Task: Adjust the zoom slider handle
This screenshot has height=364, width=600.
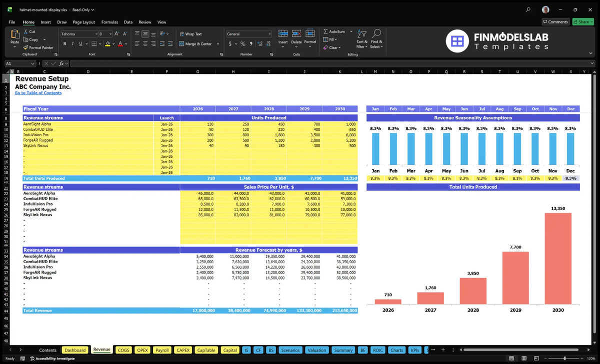Action: 564,359
